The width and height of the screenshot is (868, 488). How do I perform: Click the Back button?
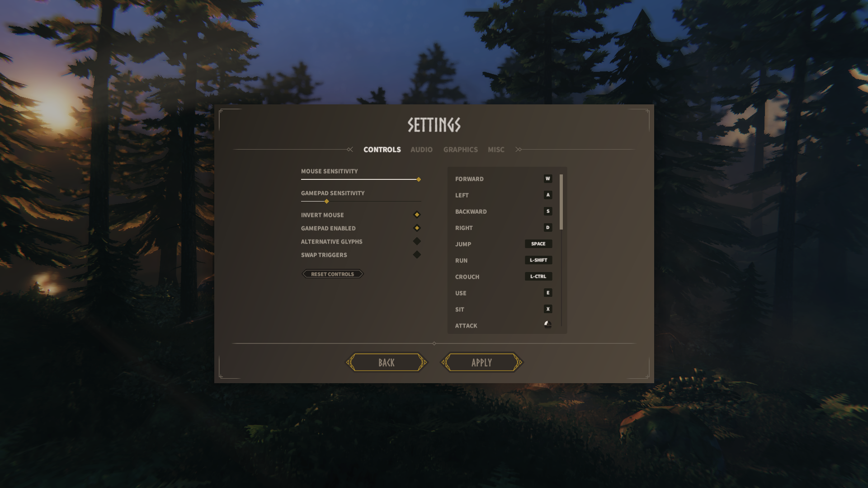(386, 362)
